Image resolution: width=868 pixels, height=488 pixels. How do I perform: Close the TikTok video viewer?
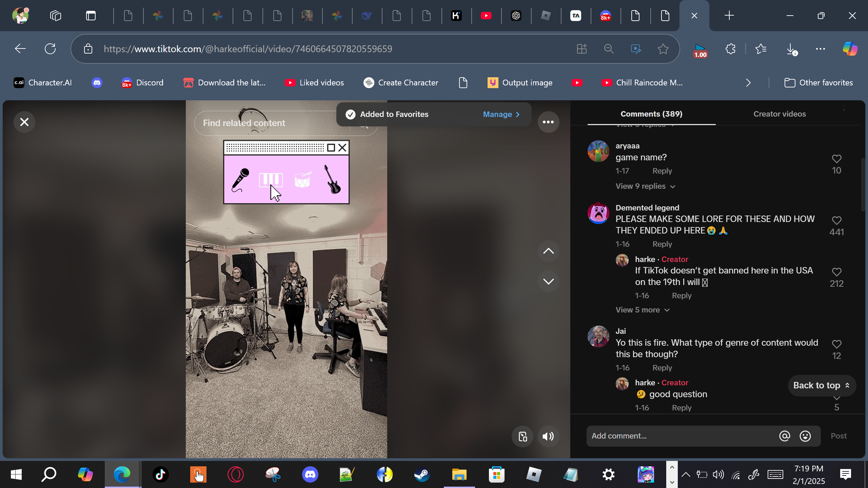(24, 122)
